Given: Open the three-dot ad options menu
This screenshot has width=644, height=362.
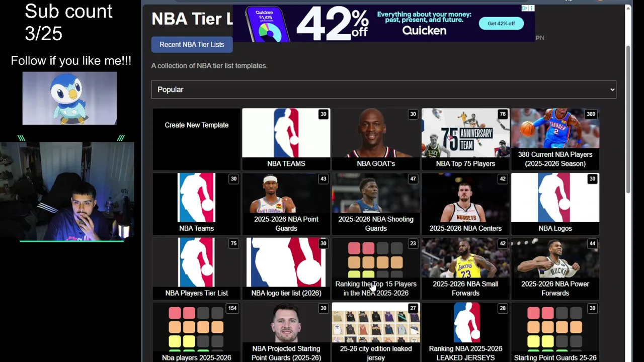Looking at the screenshot, I should tap(531, 8).
